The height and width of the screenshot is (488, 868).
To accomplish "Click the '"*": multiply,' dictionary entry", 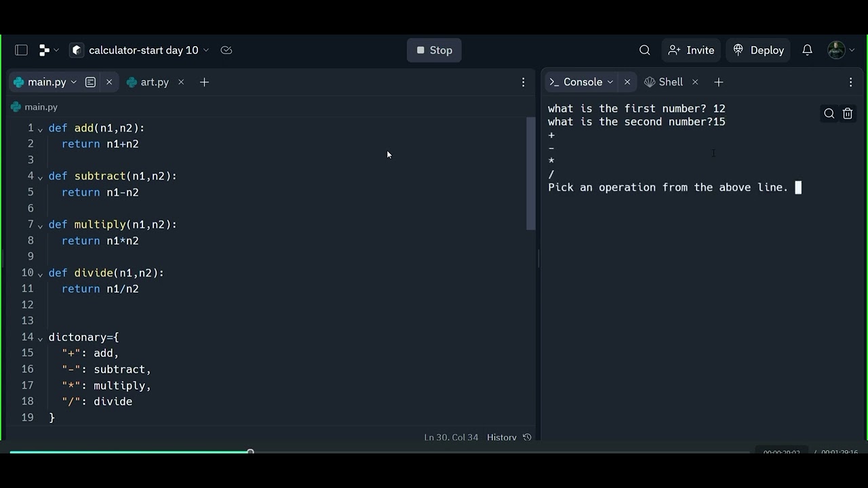I will coord(106,386).
